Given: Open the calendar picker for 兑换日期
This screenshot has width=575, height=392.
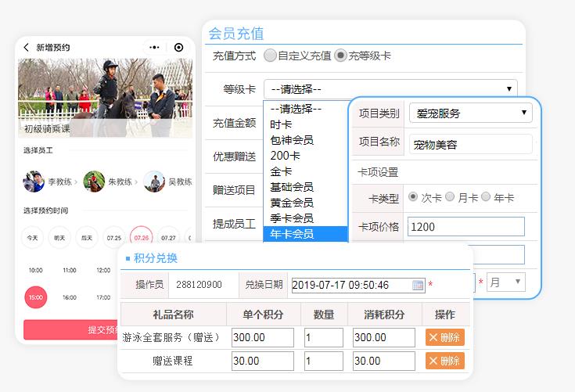Looking at the screenshot, I should [x=417, y=285].
